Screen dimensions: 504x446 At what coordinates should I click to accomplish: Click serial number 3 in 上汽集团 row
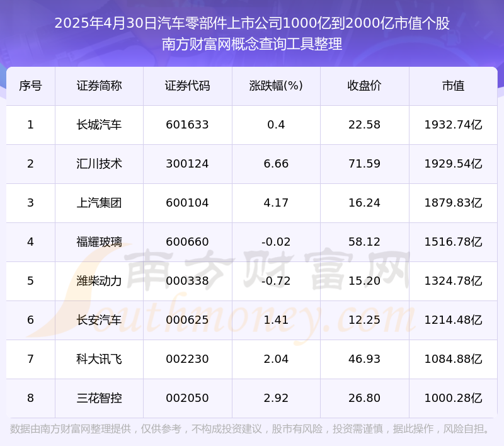click(30, 203)
